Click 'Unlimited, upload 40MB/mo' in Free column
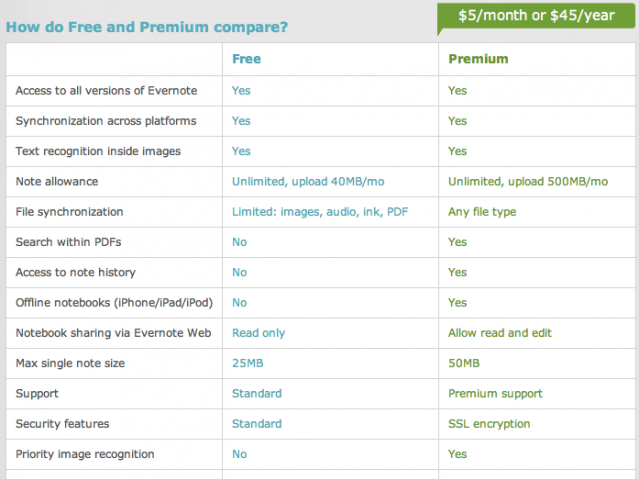The width and height of the screenshot is (639, 479). (308, 181)
